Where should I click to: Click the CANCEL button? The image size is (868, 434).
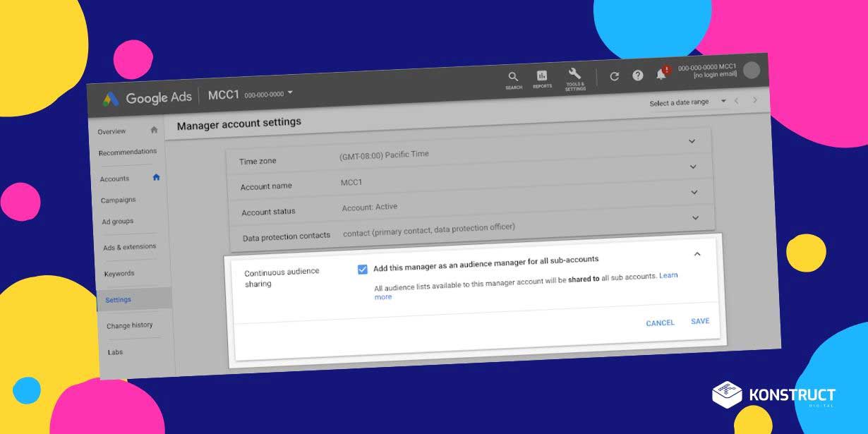pyautogui.click(x=660, y=323)
